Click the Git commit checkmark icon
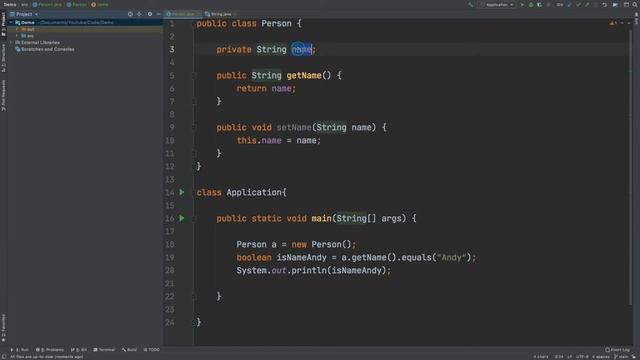 tap(578, 5)
